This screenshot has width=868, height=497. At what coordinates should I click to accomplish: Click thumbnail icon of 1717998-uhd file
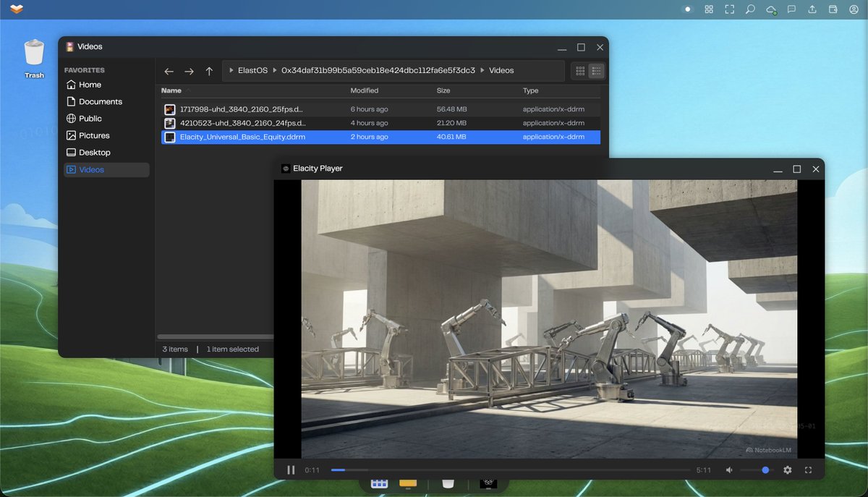point(170,109)
